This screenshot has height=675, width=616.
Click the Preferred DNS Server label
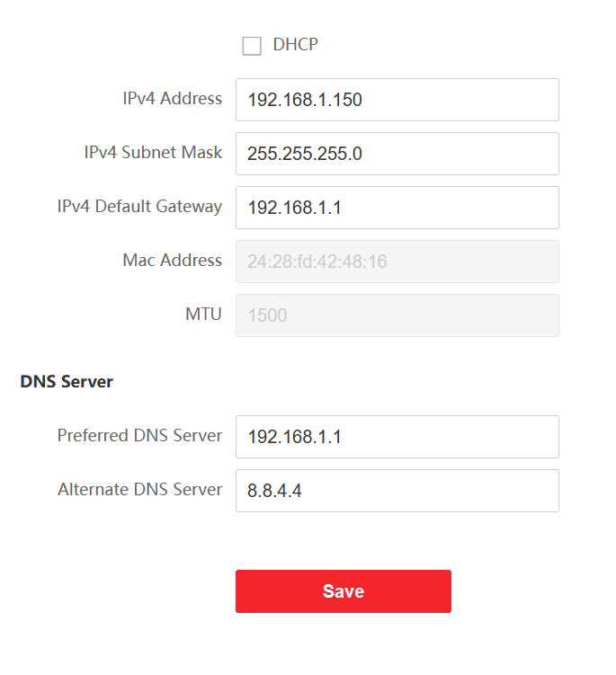point(139,436)
